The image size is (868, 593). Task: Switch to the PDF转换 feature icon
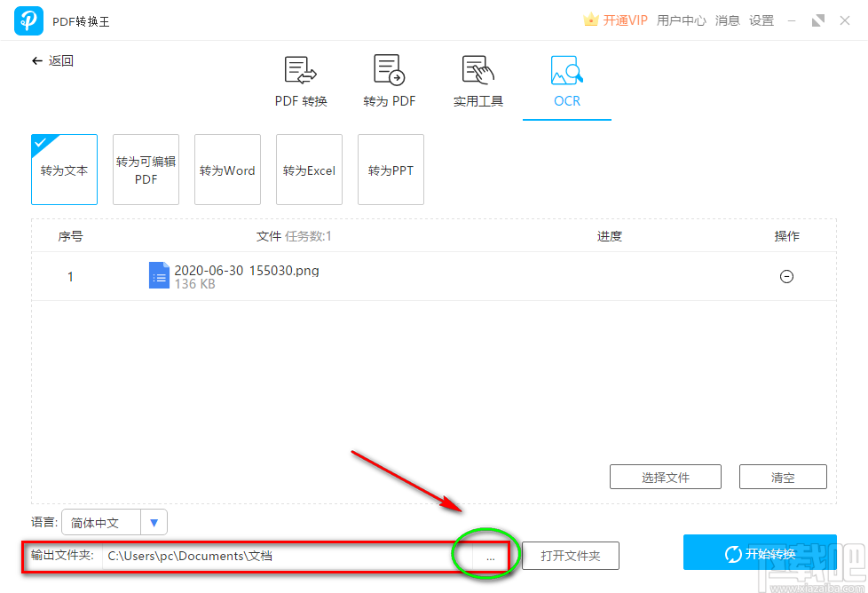tap(300, 80)
